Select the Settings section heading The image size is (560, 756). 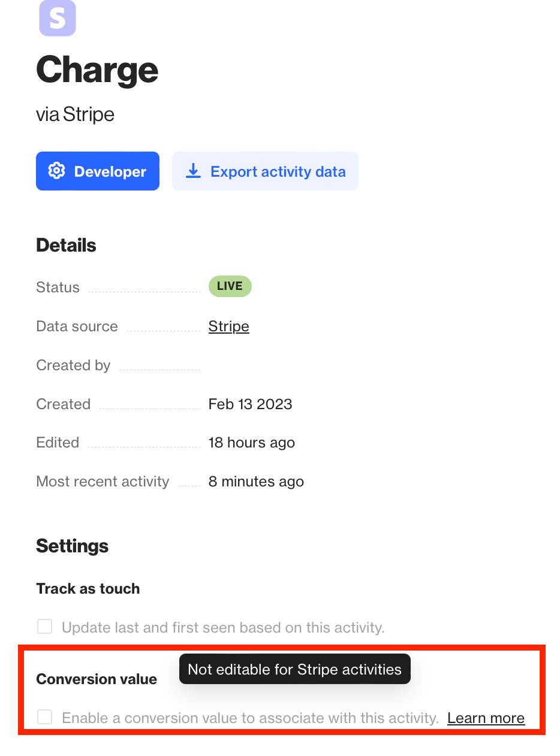point(72,546)
